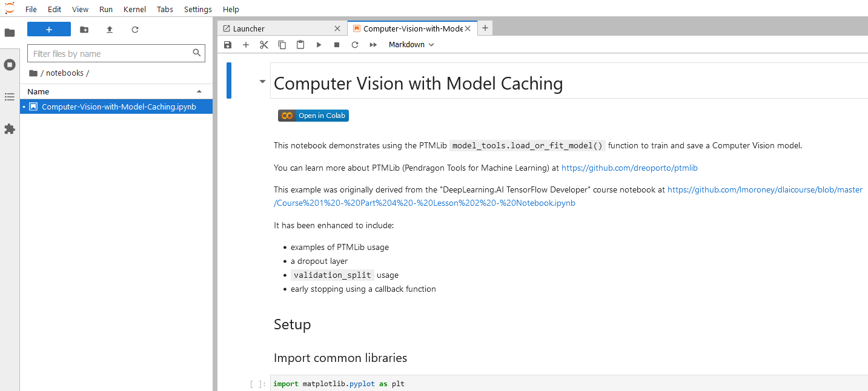
Task: Sort files by the Name column header
Action: tap(116, 91)
